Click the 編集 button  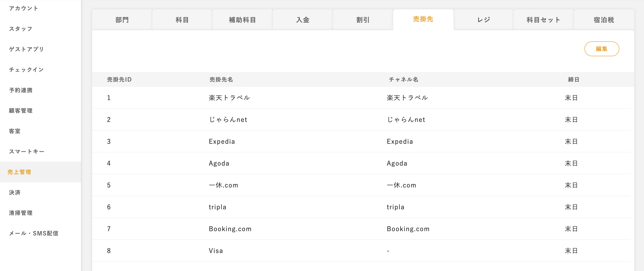pyautogui.click(x=602, y=49)
